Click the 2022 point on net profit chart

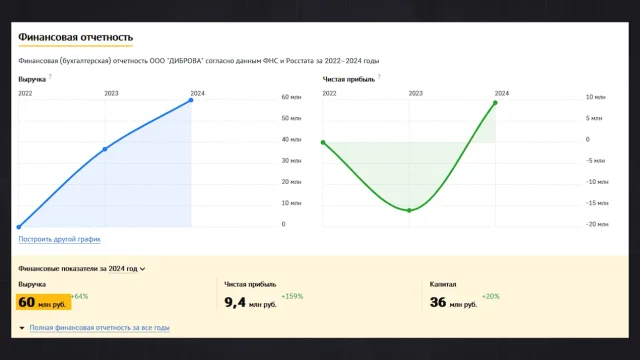[323, 142]
